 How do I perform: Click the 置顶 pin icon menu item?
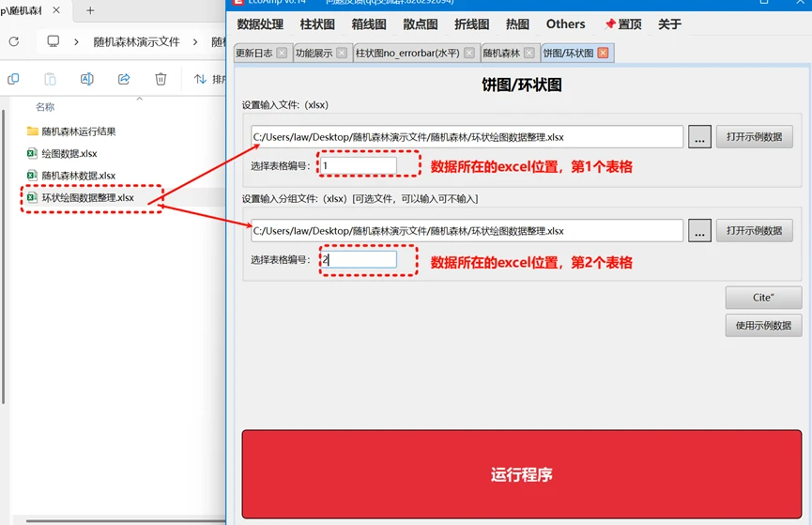tap(623, 24)
